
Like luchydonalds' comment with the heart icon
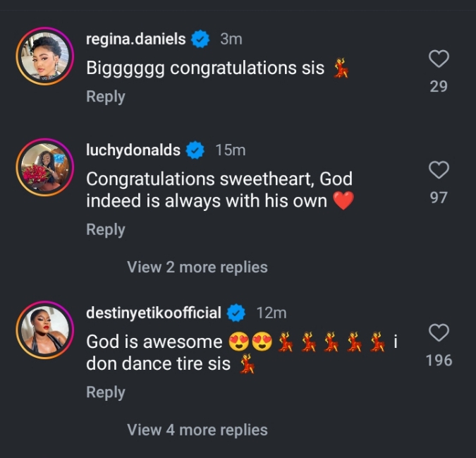point(439,170)
